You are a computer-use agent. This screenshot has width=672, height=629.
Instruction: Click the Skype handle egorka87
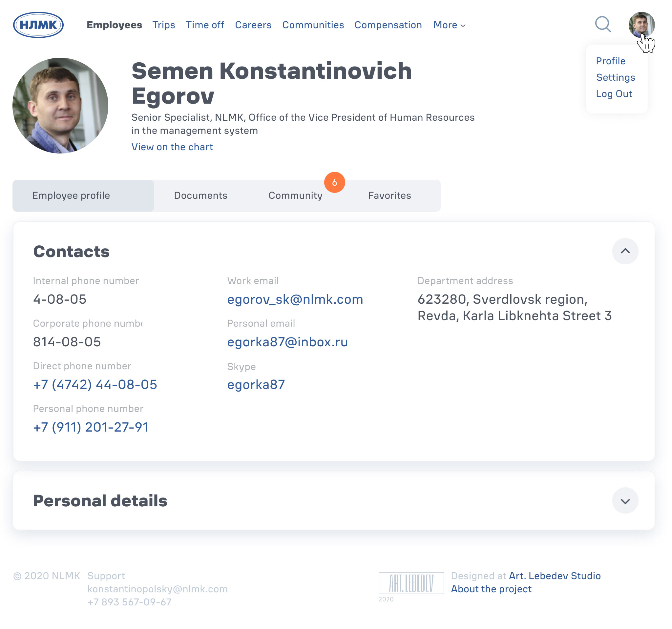[x=256, y=384]
